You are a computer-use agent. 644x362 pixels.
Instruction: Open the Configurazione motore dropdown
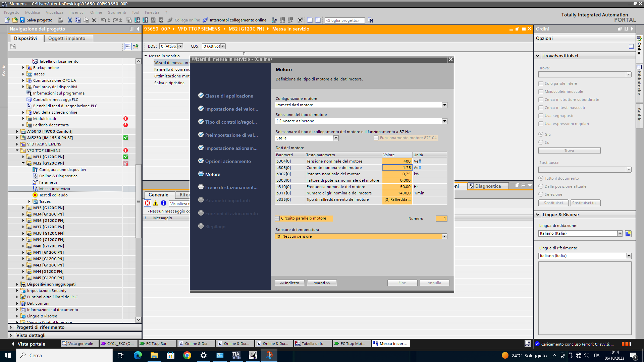[444, 105]
